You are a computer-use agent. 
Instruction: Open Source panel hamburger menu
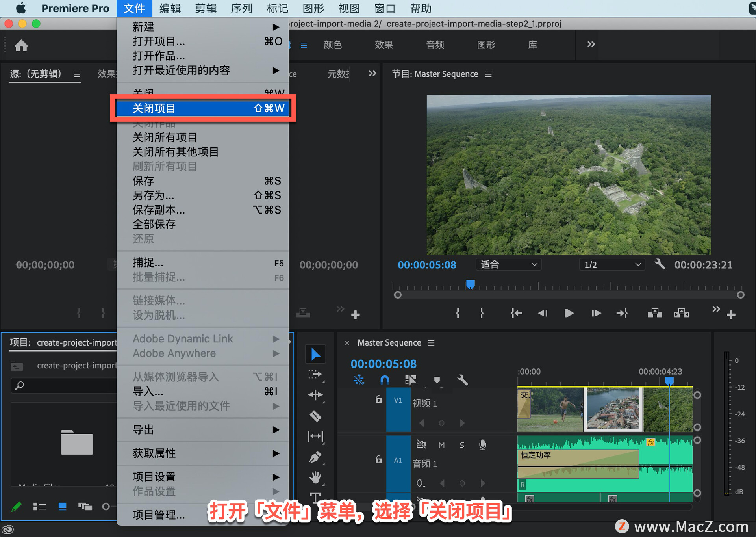pos(77,74)
